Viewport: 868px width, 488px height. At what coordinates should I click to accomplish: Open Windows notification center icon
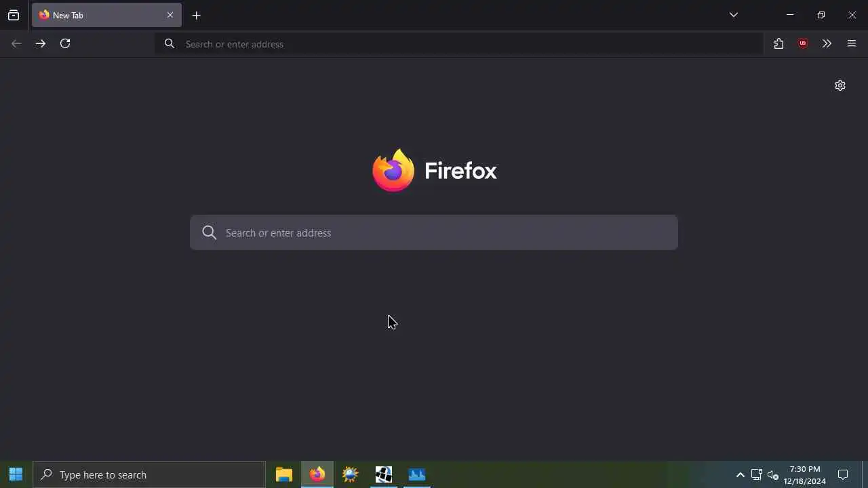(844, 475)
